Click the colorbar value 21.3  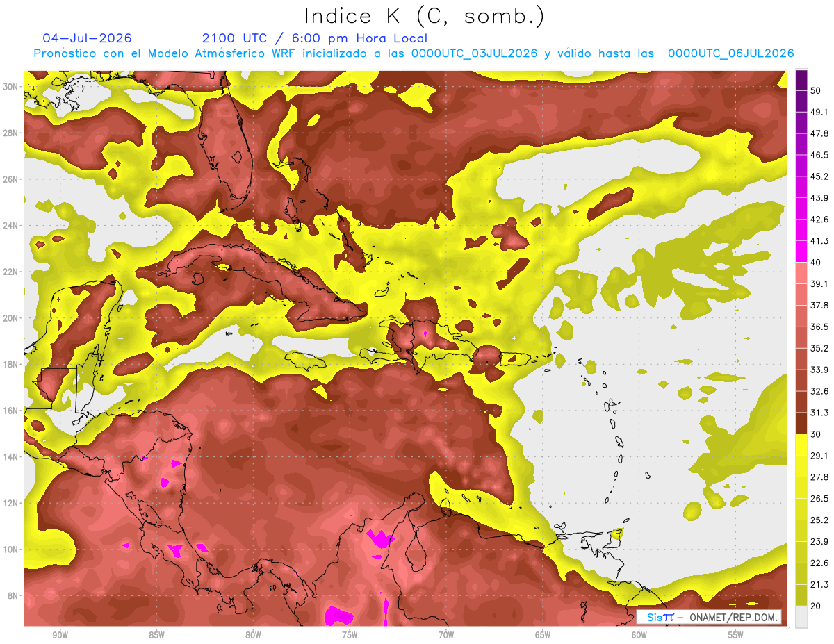[819, 584]
